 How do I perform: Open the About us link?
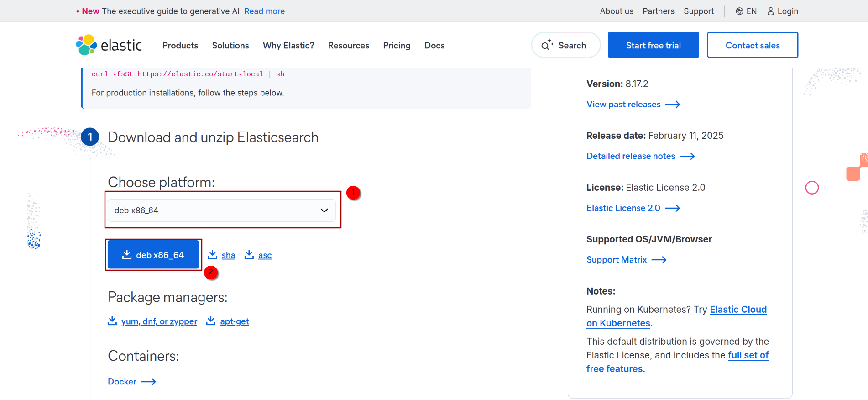coord(617,11)
